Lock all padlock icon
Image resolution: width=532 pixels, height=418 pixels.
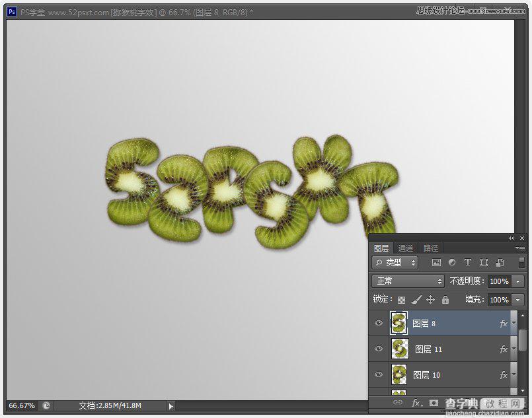pos(445,299)
